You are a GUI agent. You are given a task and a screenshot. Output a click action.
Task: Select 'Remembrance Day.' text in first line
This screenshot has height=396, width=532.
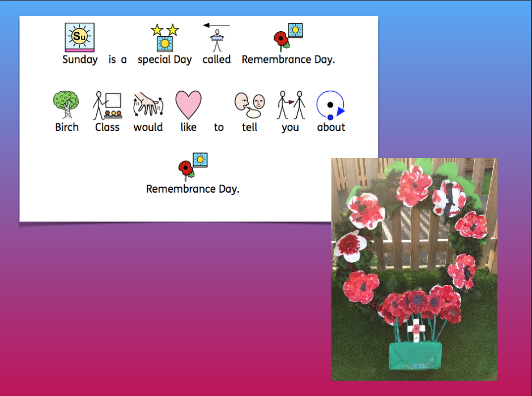[288, 59]
